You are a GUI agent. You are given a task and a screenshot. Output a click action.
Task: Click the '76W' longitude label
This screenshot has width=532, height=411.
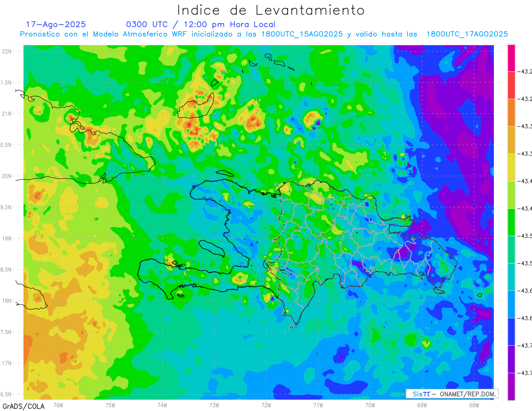58,405
